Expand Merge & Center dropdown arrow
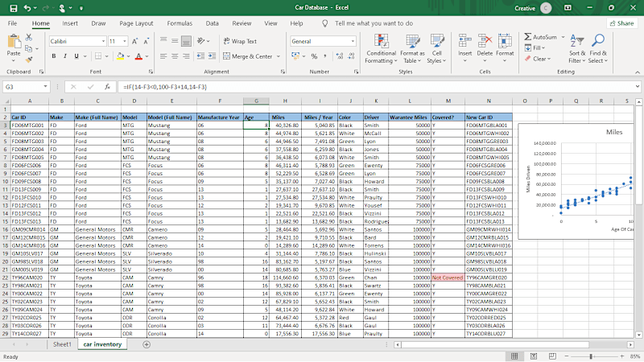The width and height of the screenshot is (644, 362). tap(279, 56)
